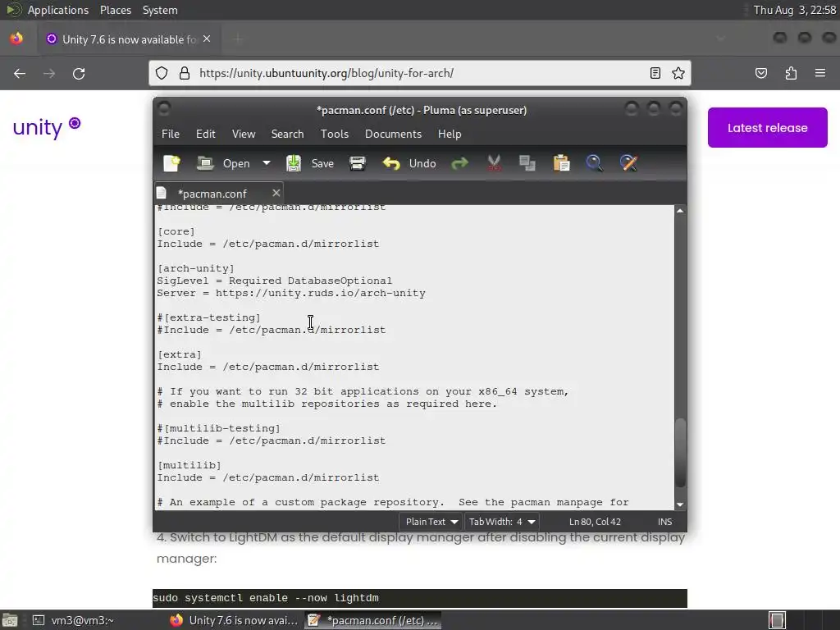This screenshot has width=840, height=630.
Task: Click the pacman.conf taskbar window button
Action: tap(373, 620)
